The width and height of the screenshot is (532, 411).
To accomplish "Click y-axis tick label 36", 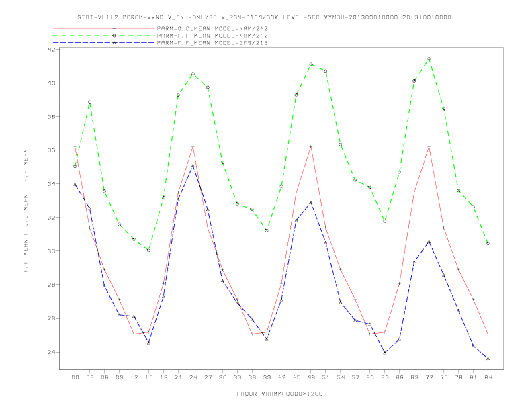I will 52,150.
